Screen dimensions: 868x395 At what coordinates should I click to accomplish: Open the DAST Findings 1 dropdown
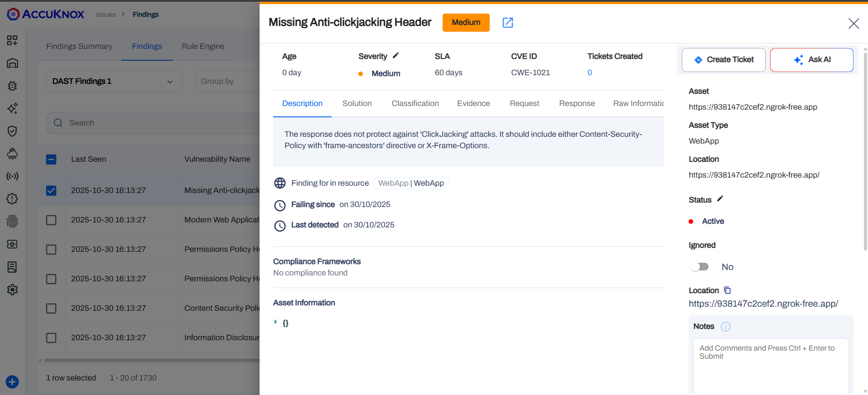coord(114,82)
